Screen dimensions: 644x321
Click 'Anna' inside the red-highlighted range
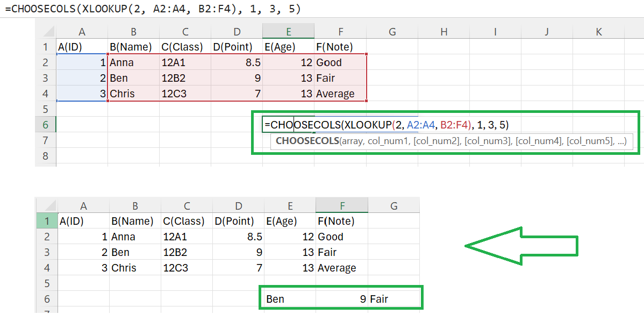pyautogui.click(x=121, y=63)
